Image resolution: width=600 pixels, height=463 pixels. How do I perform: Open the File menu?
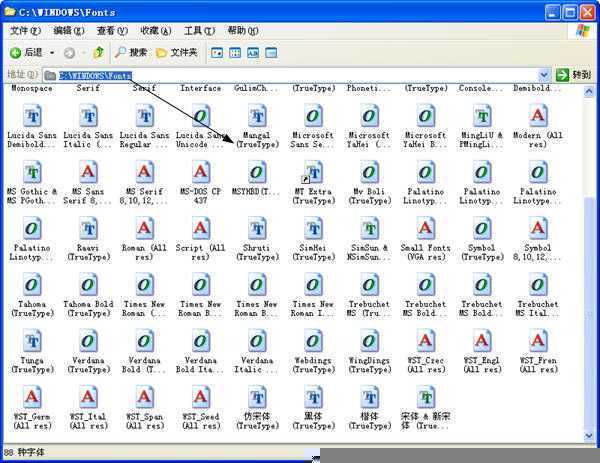pos(25,30)
